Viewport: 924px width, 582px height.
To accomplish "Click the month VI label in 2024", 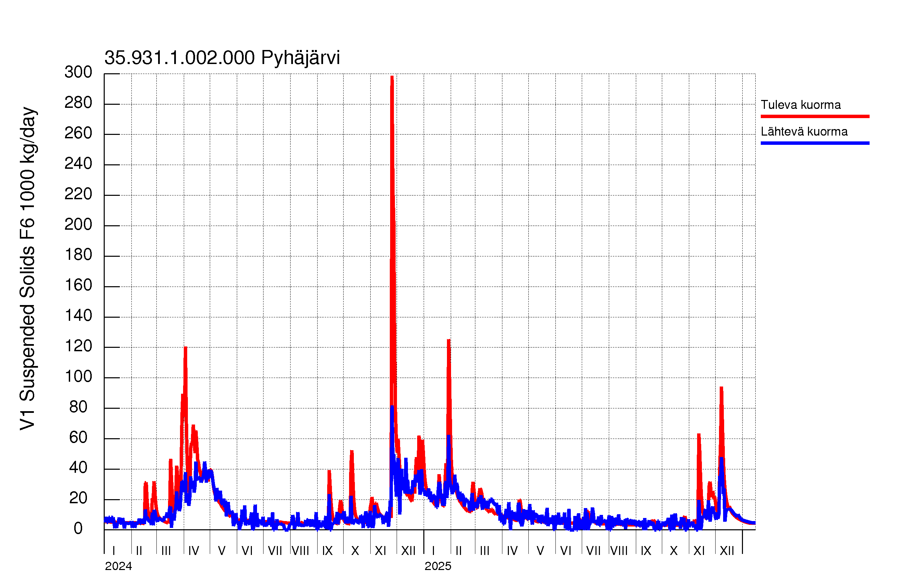I will tap(247, 551).
